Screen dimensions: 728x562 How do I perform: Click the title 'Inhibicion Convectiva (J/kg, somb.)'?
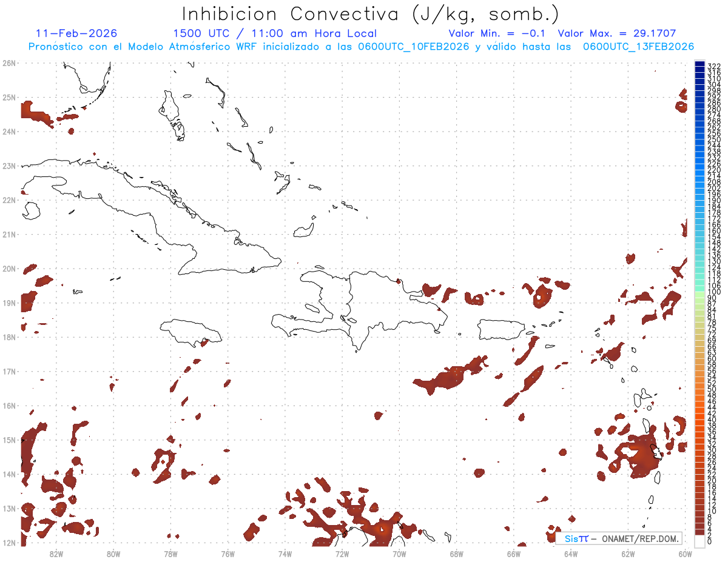[x=371, y=14]
